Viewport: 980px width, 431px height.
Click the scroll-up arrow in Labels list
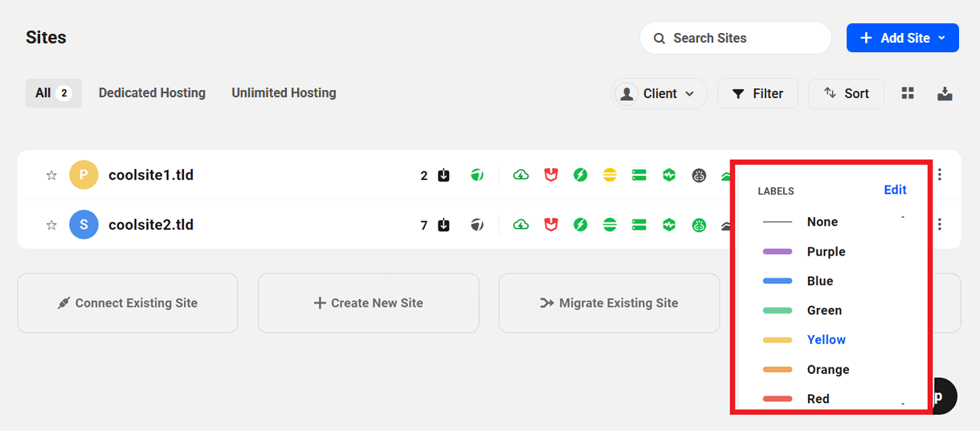coord(903,217)
